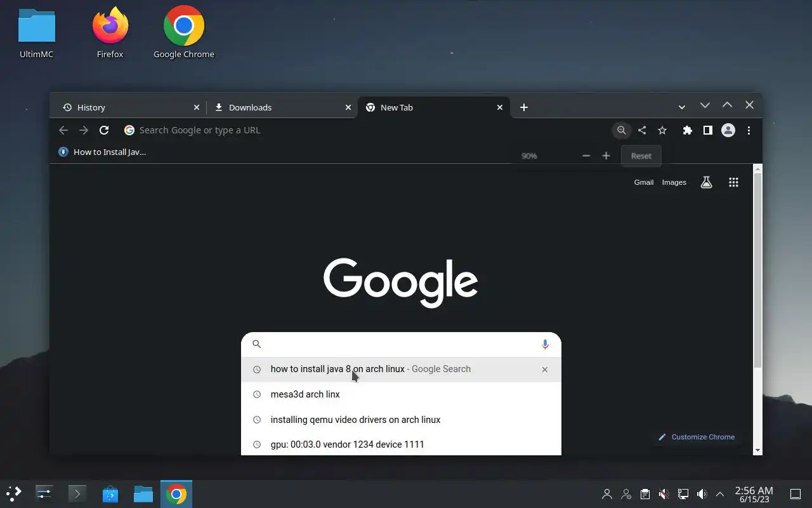Click Chrome taskbar entry
This screenshot has height=508, width=812.
[176, 493]
